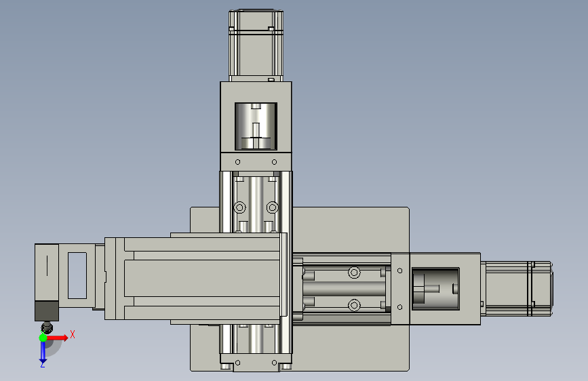Viewport: 588px width, 381px height.
Task: Pick the coupling inside the right housing window
Action: coord(435,289)
